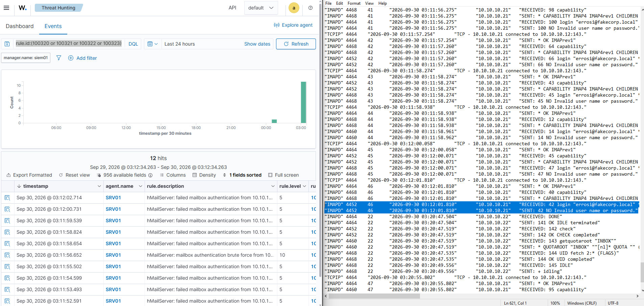Open the Threat Hunting breadcrumb
Image resolution: width=644 pixels, height=306 pixels.
(58, 8)
